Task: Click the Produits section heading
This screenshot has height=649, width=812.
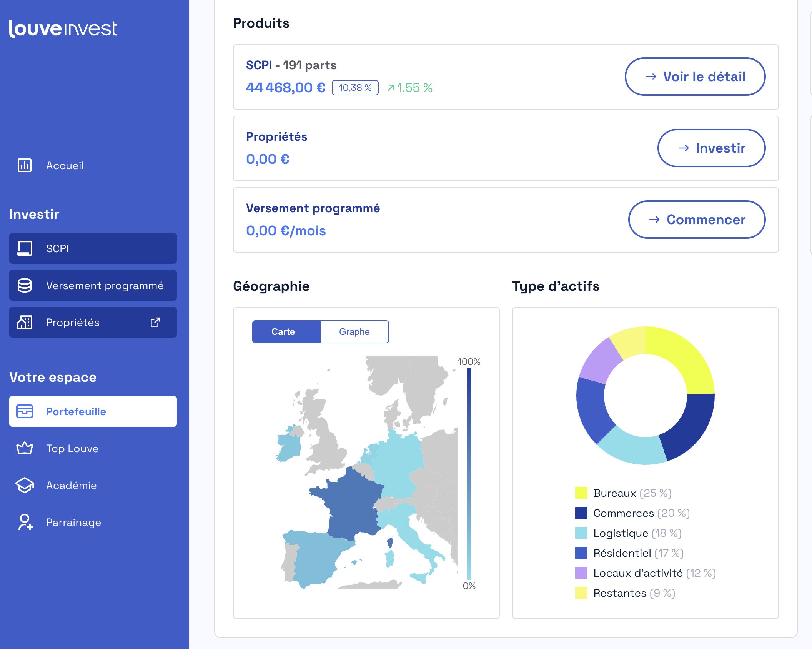Action: click(x=261, y=23)
